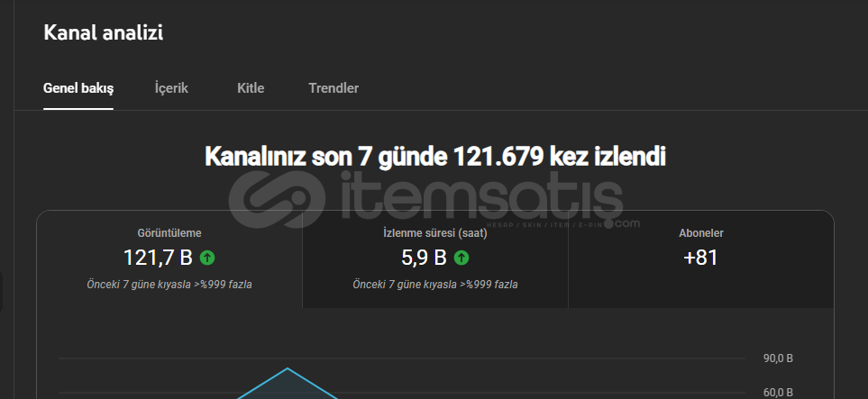This screenshot has width=868, height=399.
Task: Select the Aboneler metric label
Action: [x=701, y=233]
